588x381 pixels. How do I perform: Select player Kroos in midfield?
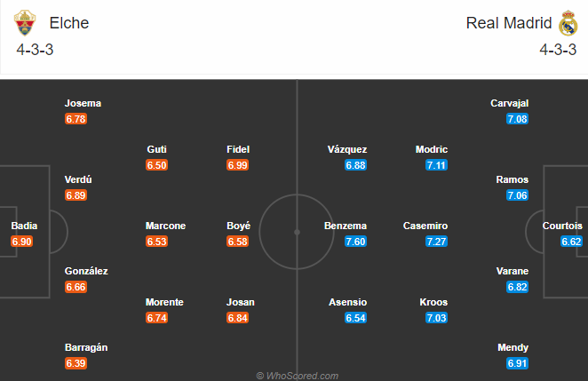coord(434,302)
